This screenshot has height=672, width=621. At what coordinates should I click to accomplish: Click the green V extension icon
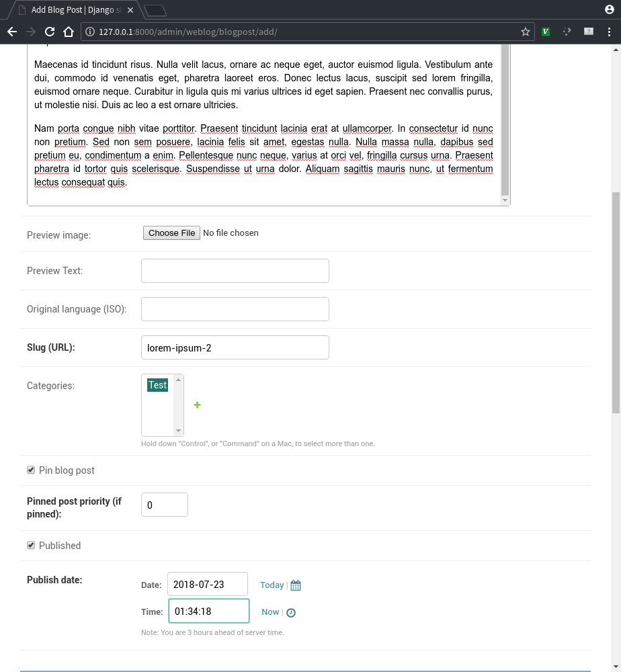[x=546, y=32]
